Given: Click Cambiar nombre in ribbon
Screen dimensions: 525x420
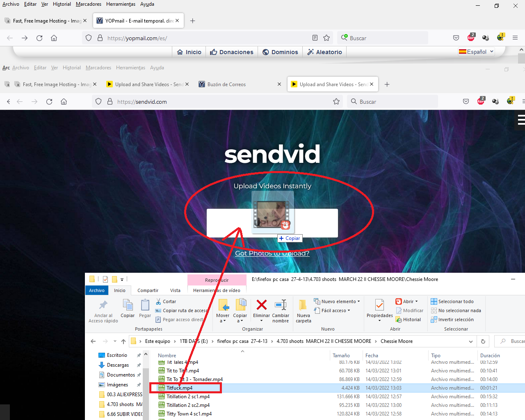Looking at the screenshot, I should pyautogui.click(x=281, y=311).
